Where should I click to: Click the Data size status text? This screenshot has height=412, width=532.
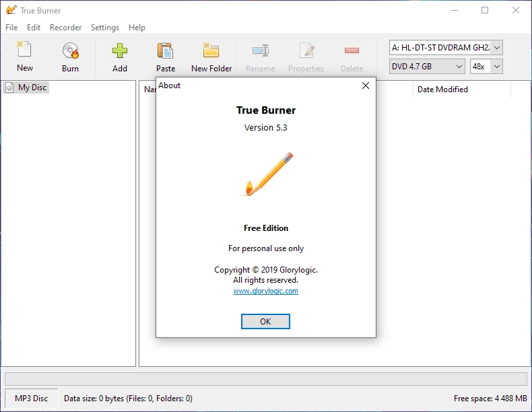pos(128,399)
